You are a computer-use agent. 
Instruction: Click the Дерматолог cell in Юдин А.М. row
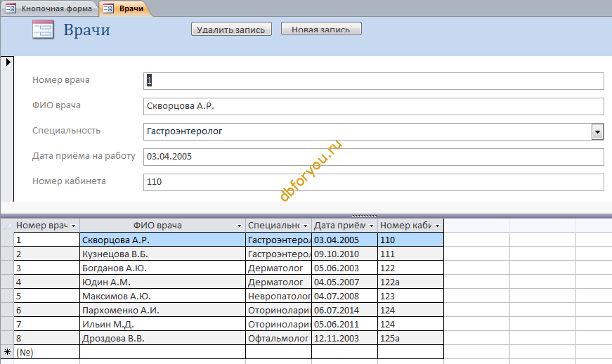pyautogui.click(x=279, y=282)
